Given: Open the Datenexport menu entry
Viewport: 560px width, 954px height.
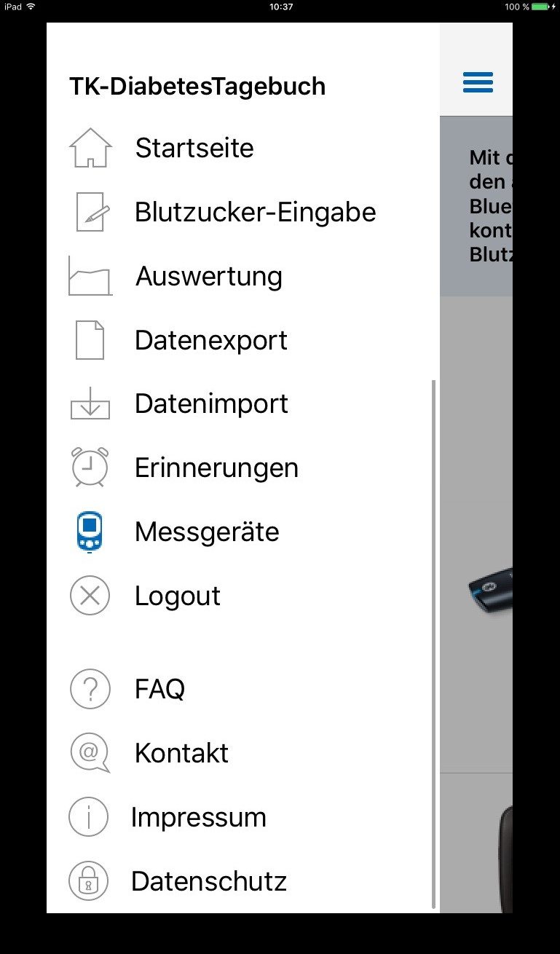Looking at the screenshot, I should (x=210, y=339).
